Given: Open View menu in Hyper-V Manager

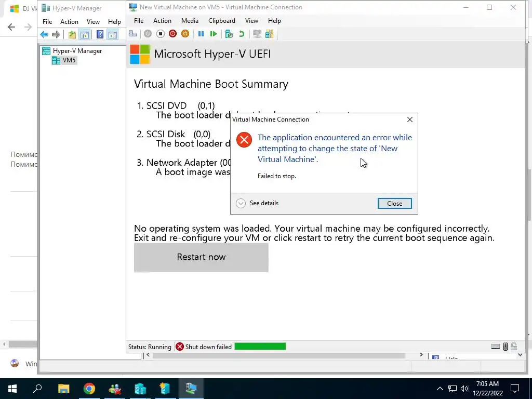Looking at the screenshot, I should pos(93,22).
